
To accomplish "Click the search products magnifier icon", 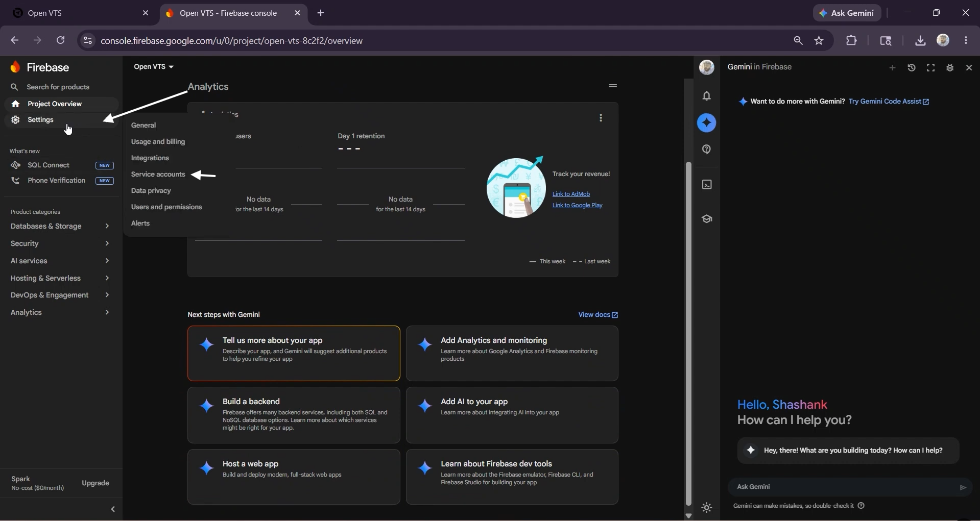I will pyautogui.click(x=14, y=87).
